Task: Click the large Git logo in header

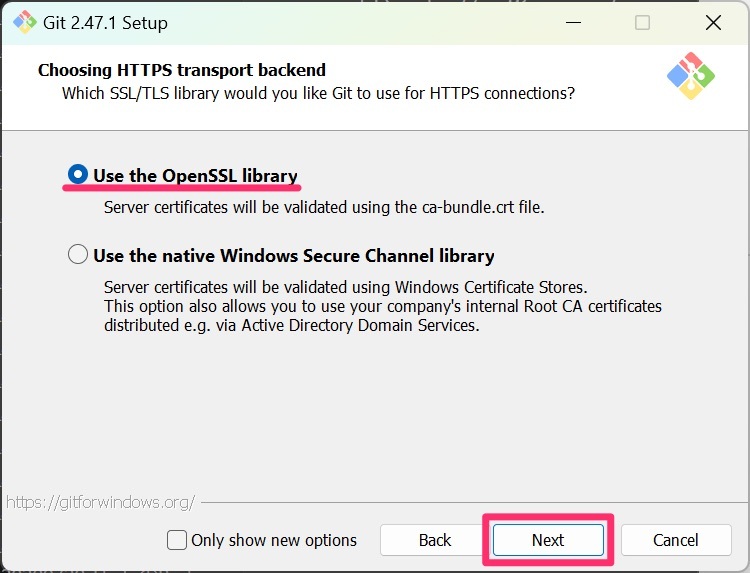Action: [691, 76]
